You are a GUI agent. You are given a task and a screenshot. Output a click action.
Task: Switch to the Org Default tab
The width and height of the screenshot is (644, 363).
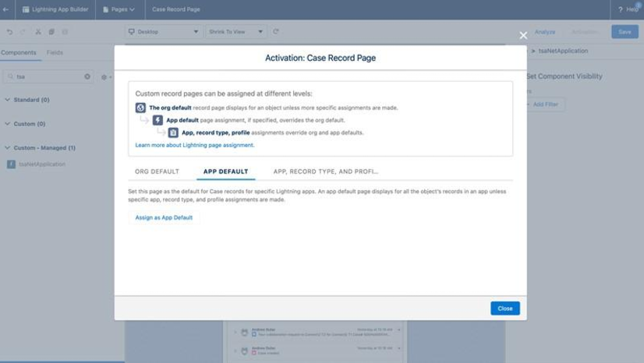click(x=157, y=171)
